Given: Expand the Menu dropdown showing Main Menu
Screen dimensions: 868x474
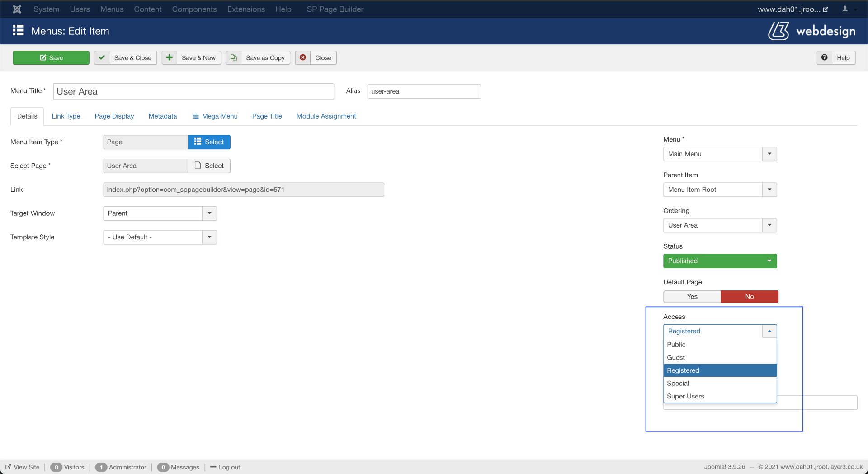Looking at the screenshot, I should tap(720, 154).
